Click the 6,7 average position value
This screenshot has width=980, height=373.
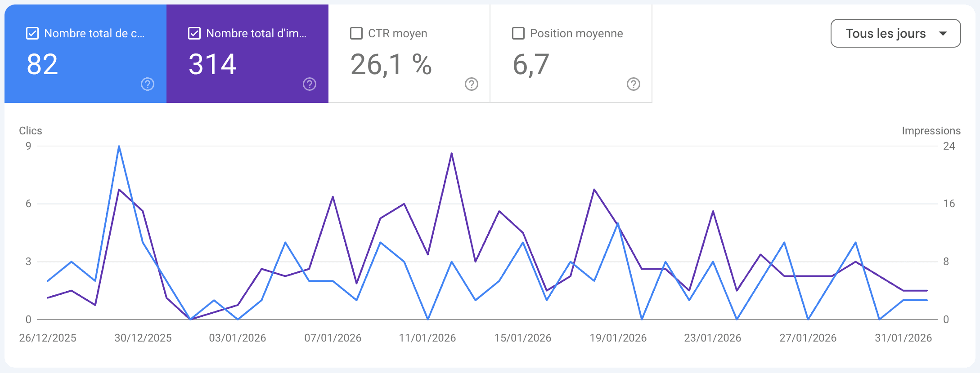[531, 64]
